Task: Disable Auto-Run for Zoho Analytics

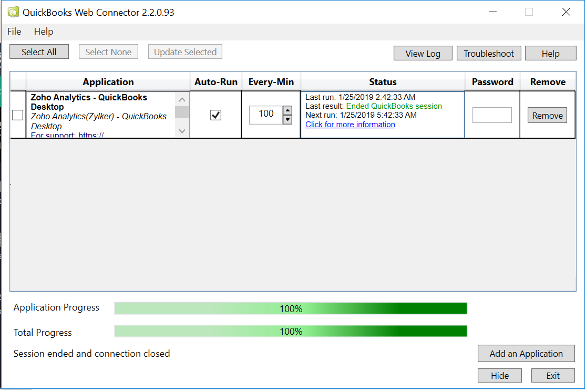Action: [x=215, y=115]
